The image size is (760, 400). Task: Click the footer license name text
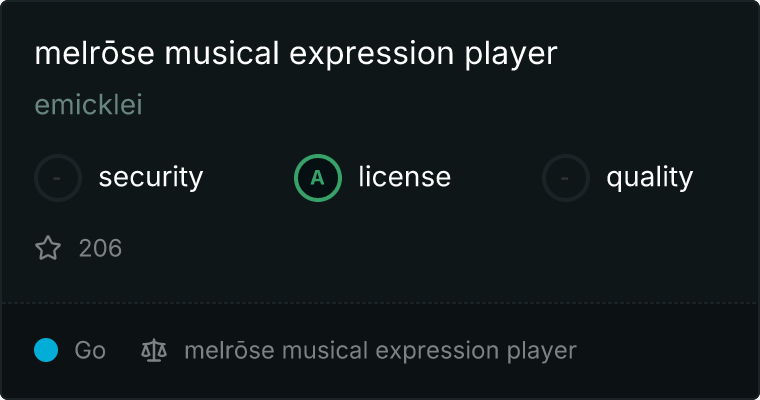(380, 351)
